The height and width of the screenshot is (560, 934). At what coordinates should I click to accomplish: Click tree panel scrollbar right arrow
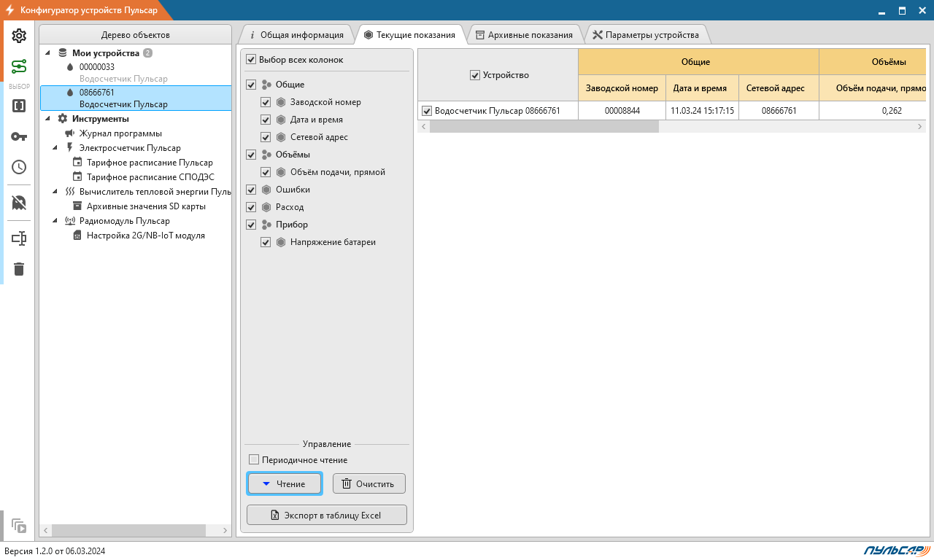click(x=225, y=530)
